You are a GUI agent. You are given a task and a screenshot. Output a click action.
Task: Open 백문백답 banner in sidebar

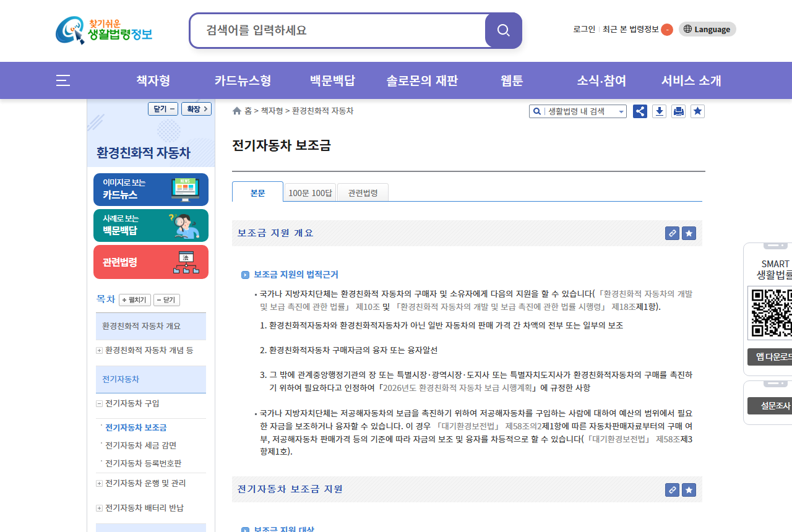151,225
